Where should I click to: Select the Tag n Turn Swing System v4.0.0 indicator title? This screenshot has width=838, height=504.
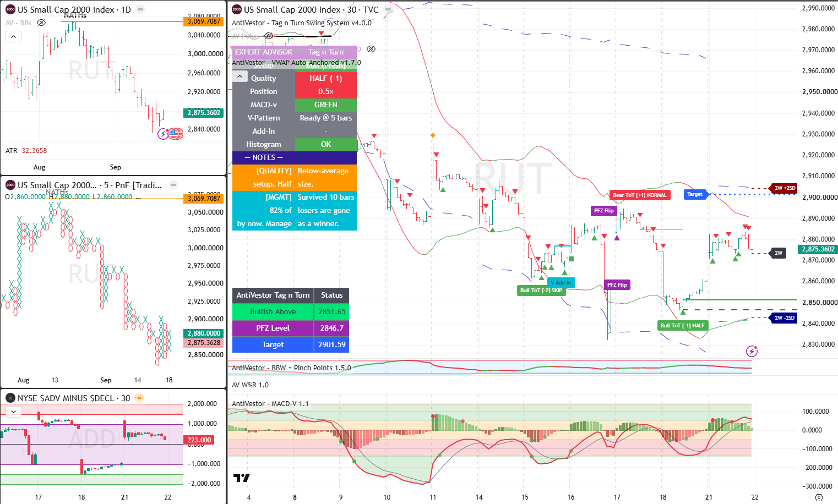302,23
